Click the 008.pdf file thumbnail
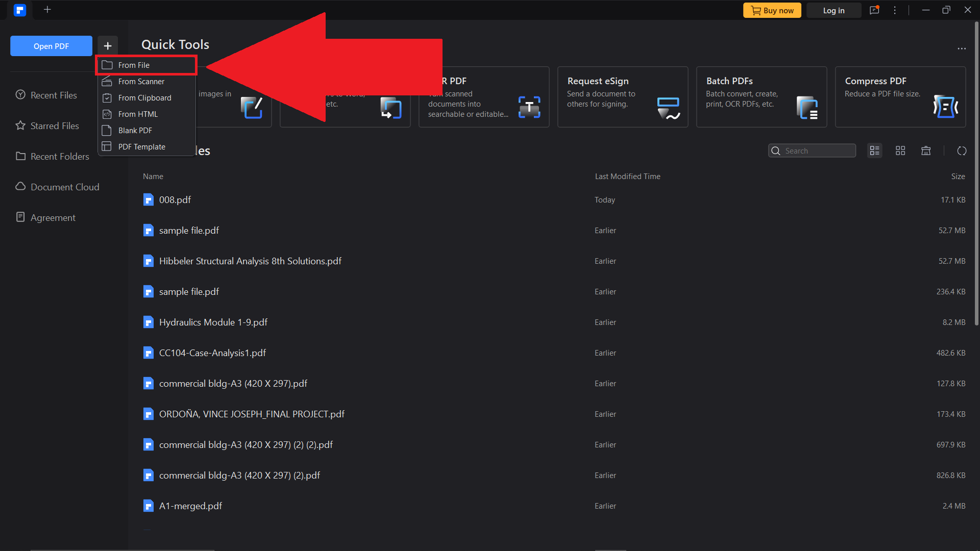This screenshot has height=551, width=980. pos(148,200)
